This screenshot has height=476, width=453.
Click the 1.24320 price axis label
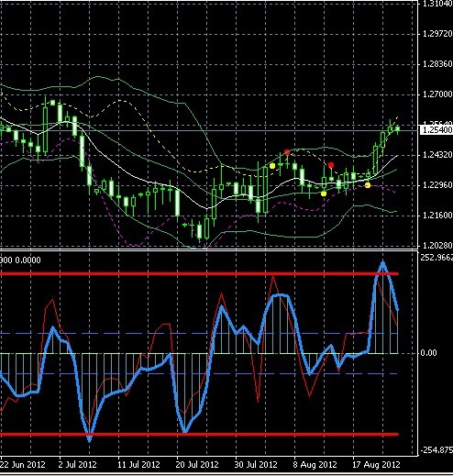point(437,155)
